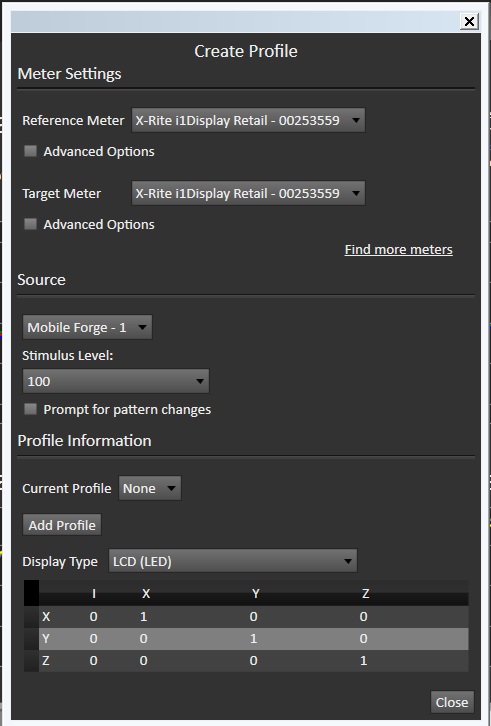The height and width of the screenshot is (726, 491).
Task: Click the X row X column cell
Action: (144, 617)
